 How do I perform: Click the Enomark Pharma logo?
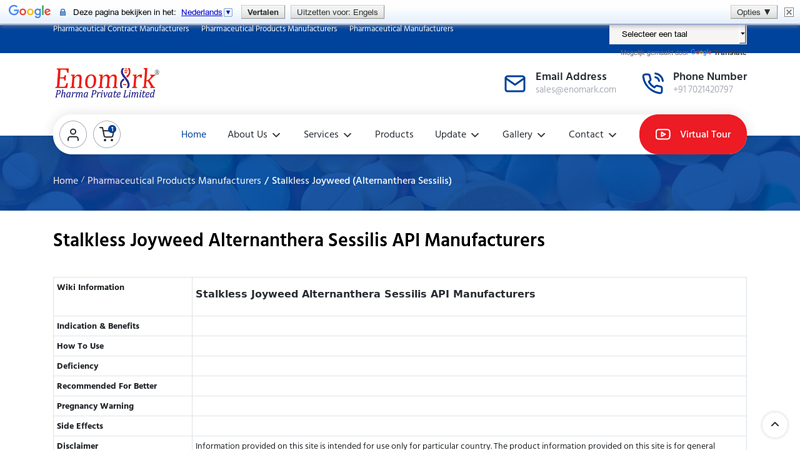click(x=107, y=83)
